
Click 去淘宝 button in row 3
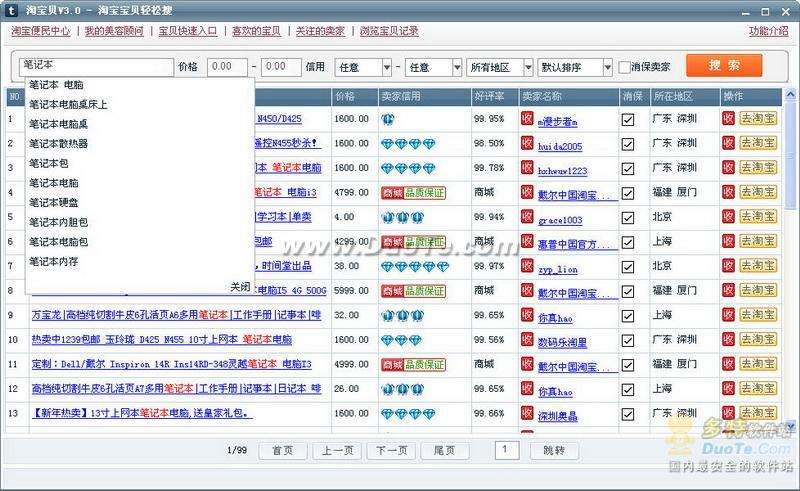758,168
